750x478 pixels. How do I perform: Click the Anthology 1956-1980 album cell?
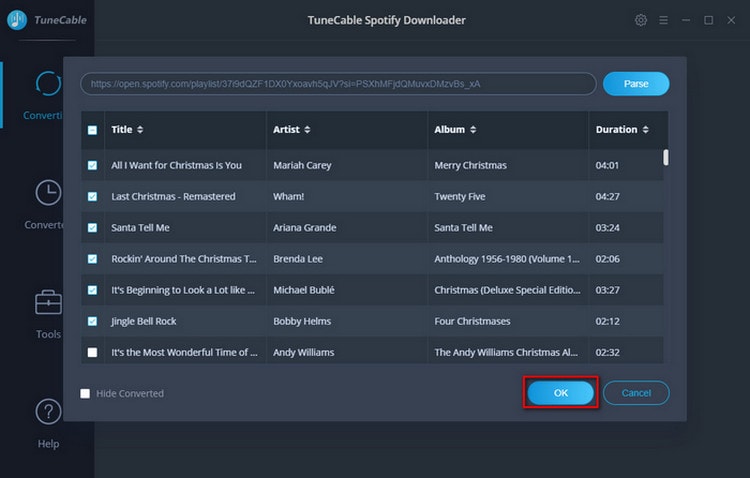(507, 259)
